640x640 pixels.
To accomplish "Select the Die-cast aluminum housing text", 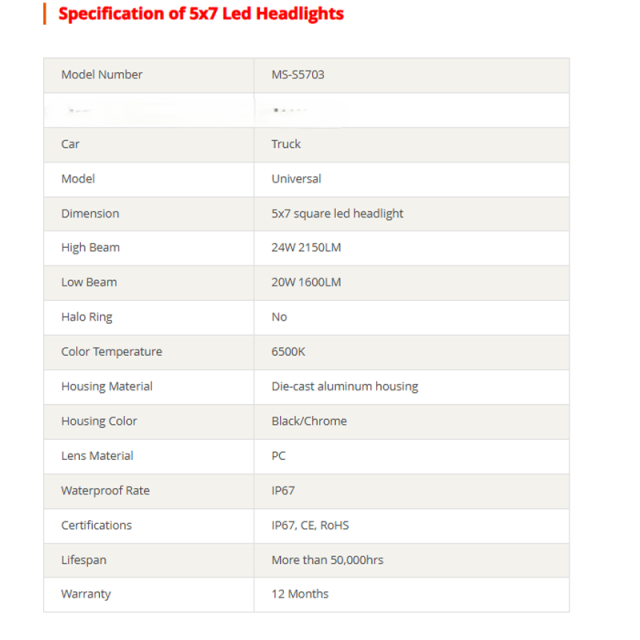I will [345, 386].
